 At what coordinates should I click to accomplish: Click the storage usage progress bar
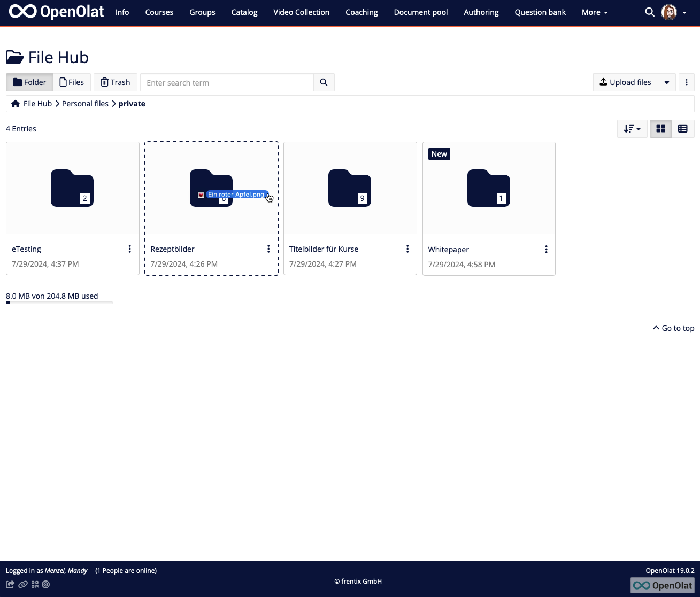[59, 303]
